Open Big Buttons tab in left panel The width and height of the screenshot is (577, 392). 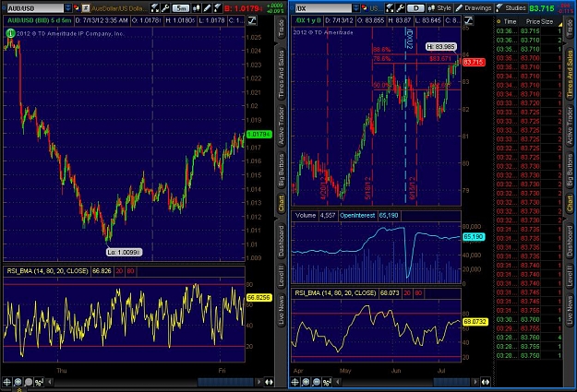tap(282, 170)
